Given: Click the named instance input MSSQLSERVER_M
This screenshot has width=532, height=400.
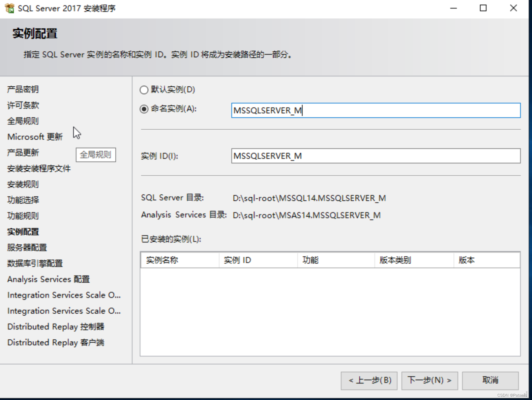Looking at the screenshot, I should (x=376, y=110).
